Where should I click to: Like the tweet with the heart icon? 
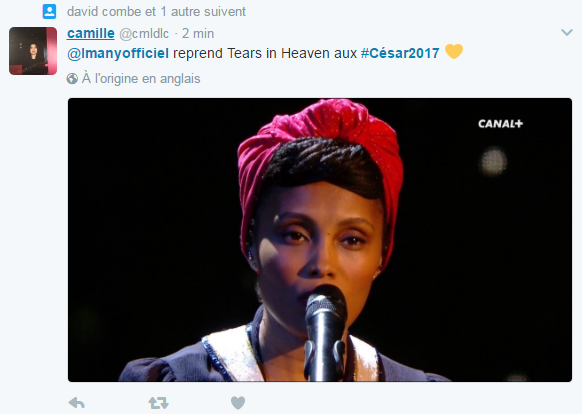coord(238,403)
